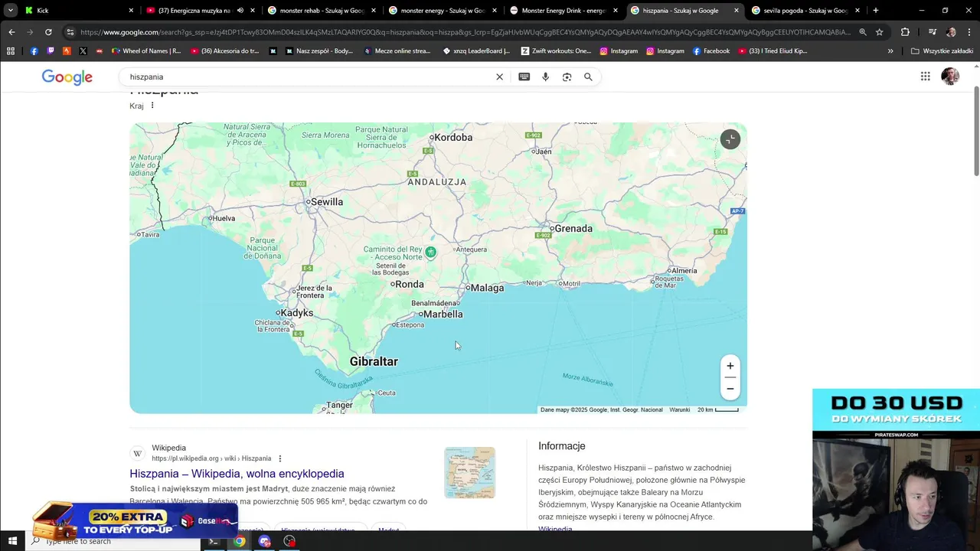The width and height of the screenshot is (980, 551).
Task: Clear the search box with the X icon
Action: [499, 77]
